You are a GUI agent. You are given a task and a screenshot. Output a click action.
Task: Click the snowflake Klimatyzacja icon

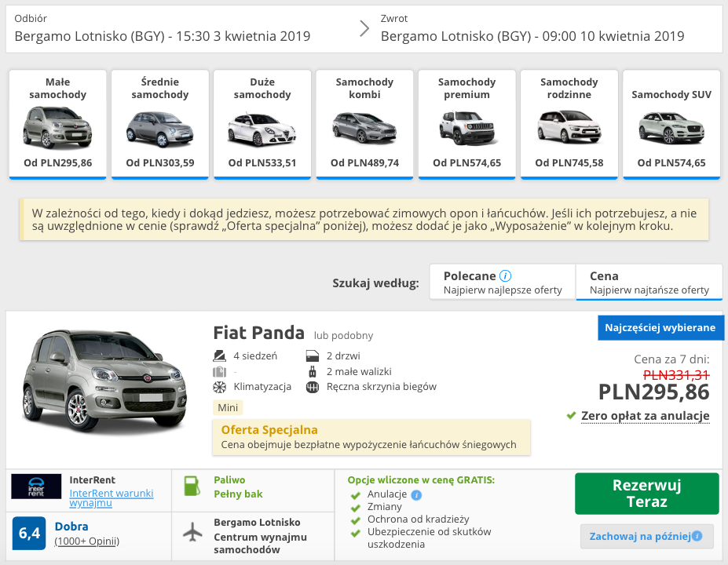tap(219, 387)
